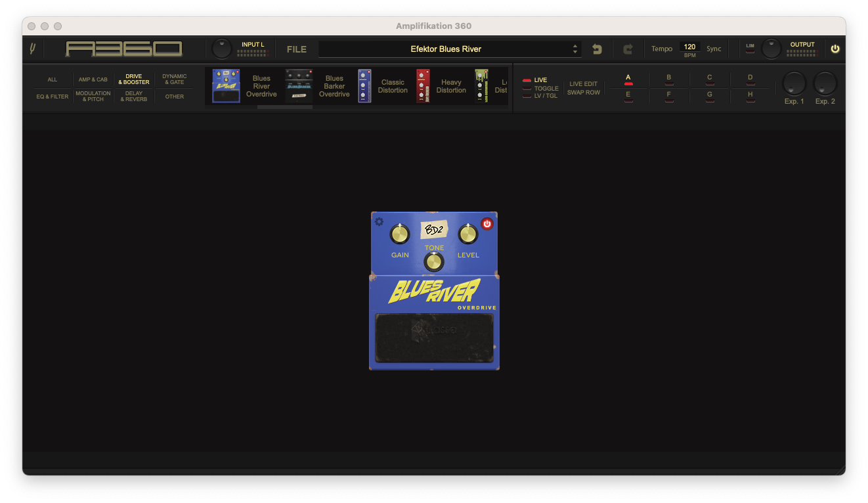The image size is (868, 503).
Task: Click the Exp. 2 expression knob
Action: tap(825, 83)
